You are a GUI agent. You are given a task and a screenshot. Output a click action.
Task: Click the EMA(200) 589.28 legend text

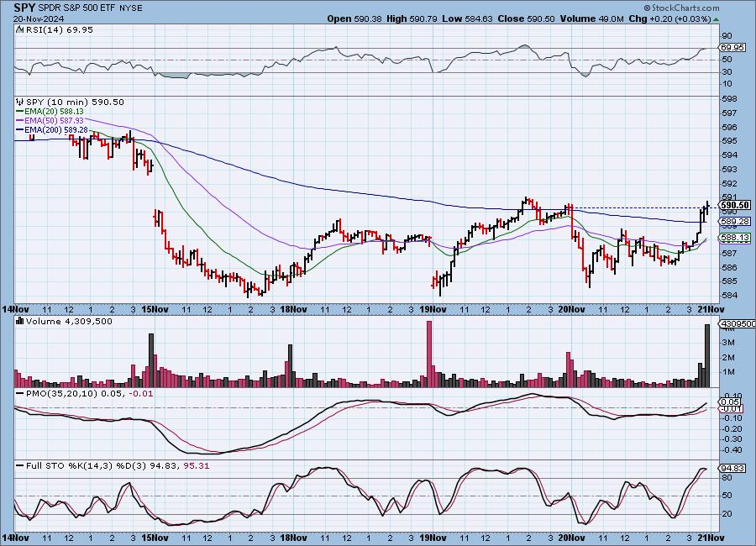pyautogui.click(x=56, y=129)
